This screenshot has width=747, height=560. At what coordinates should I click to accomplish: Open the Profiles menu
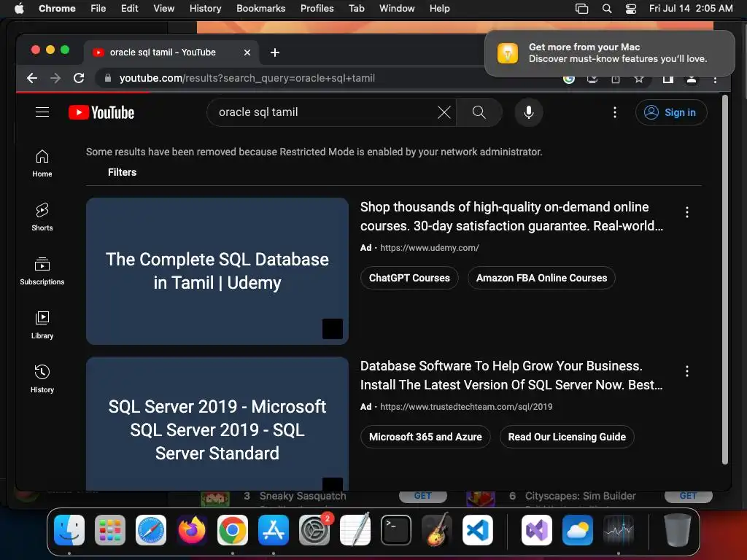click(x=317, y=9)
